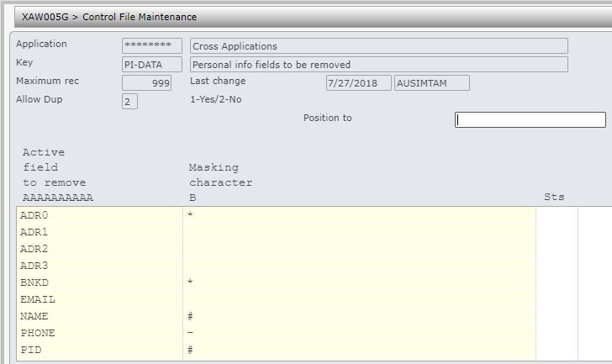The height and width of the screenshot is (364, 612).
Task: Click the ADR1 field row
Action: tap(99, 233)
